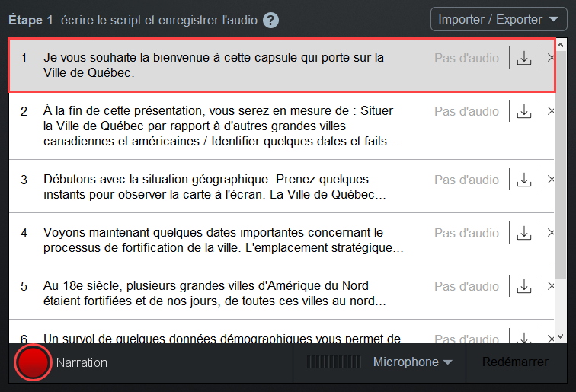Download audio icon for script line 3
The width and height of the screenshot is (576, 392).
point(524,180)
